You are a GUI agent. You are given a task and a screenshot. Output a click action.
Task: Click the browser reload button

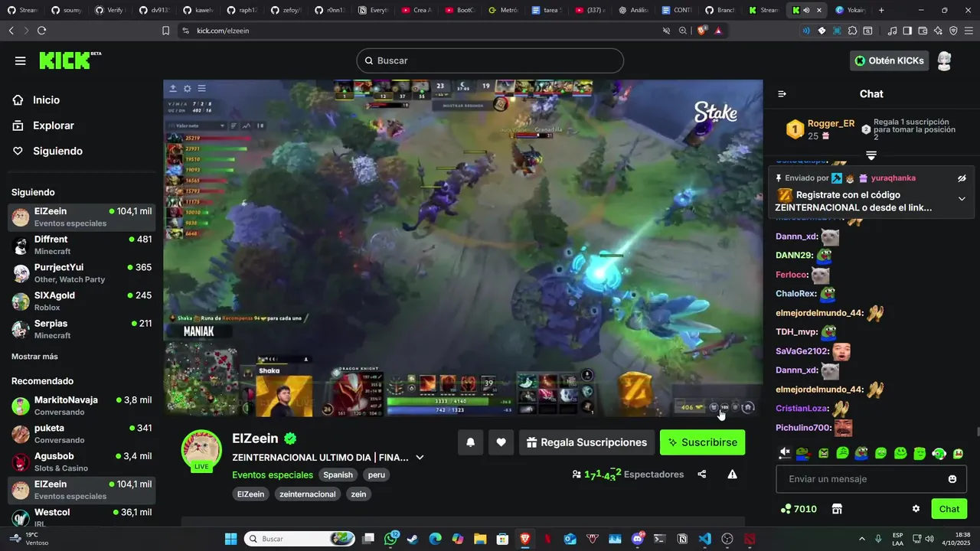click(x=41, y=31)
